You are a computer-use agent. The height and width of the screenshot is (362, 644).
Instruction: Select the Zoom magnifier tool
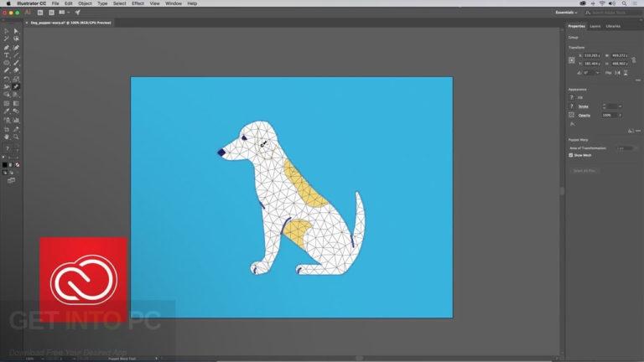[16, 137]
